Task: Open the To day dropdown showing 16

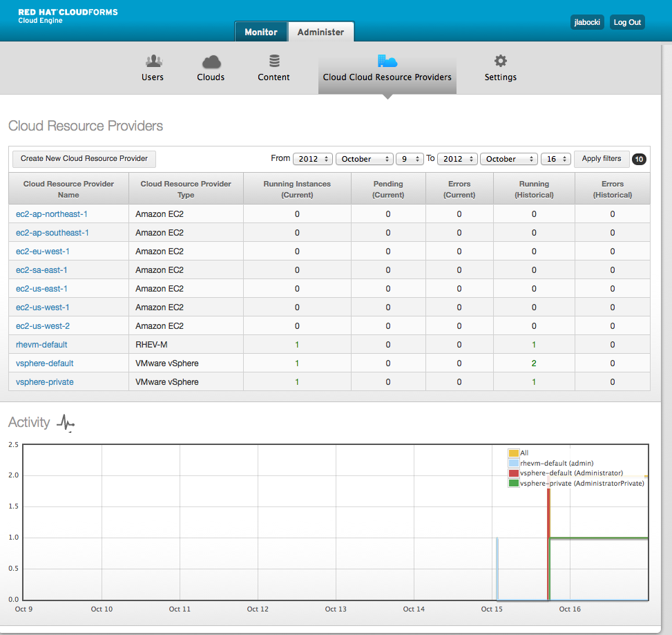Action: pos(555,159)
